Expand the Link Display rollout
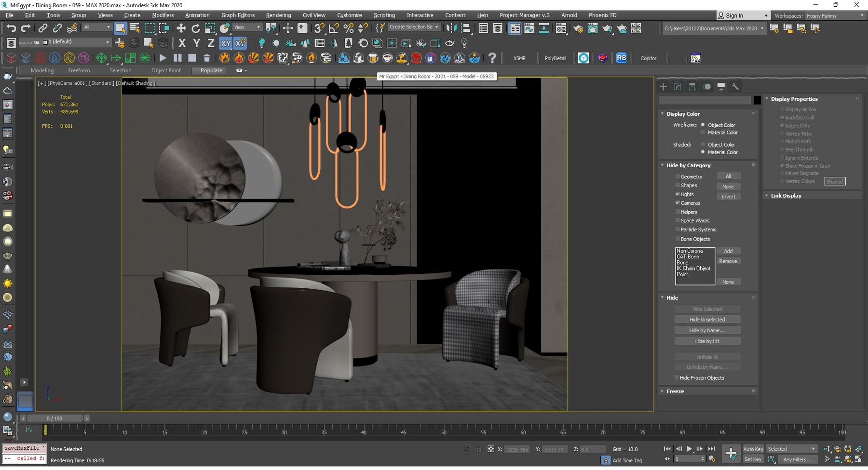The width and height of the screenshot is (868, 470). point(786,196)
